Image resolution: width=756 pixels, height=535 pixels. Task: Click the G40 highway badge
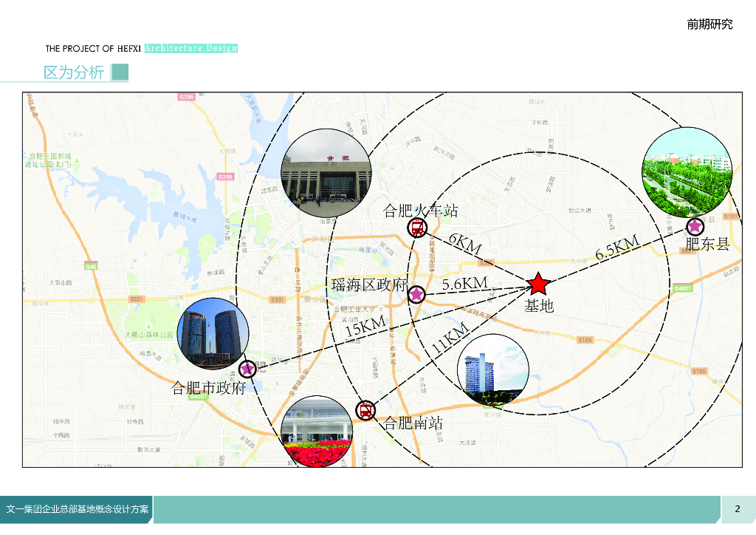[x=91, y=266]
